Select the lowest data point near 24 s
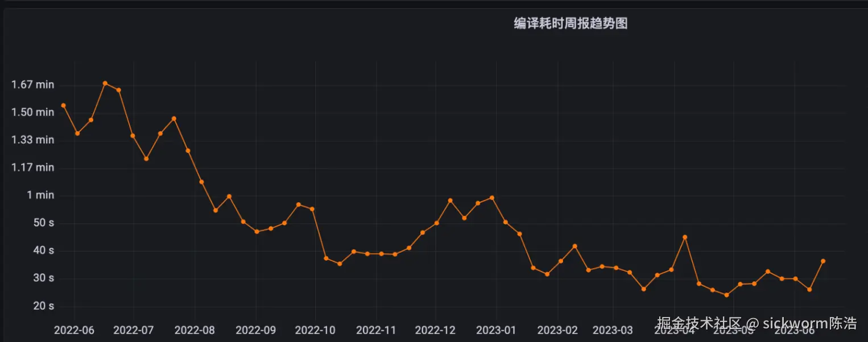Image resolution: width=868 pixels, height=342 pixels. [x=726, y=295]
